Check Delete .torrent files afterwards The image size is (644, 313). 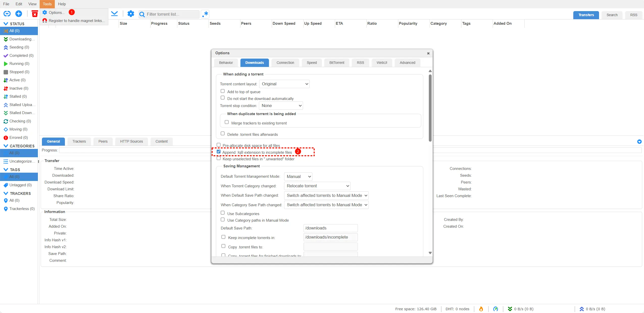click(x=222, y=134)
